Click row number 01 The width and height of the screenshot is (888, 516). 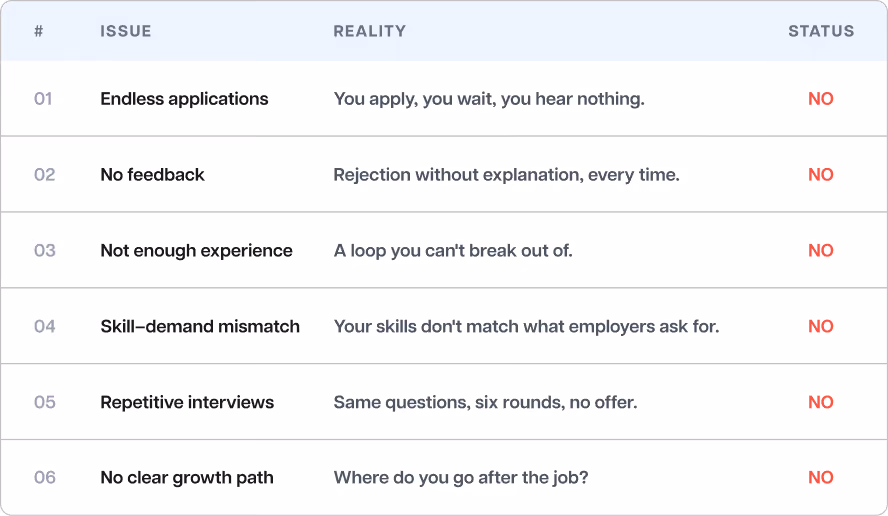coord(43,99)
